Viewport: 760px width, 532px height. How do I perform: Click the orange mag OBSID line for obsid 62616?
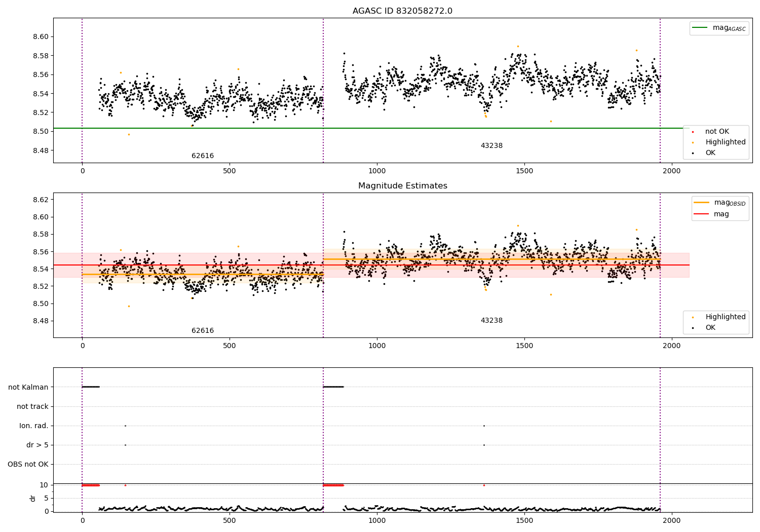[x=203, y=275]
